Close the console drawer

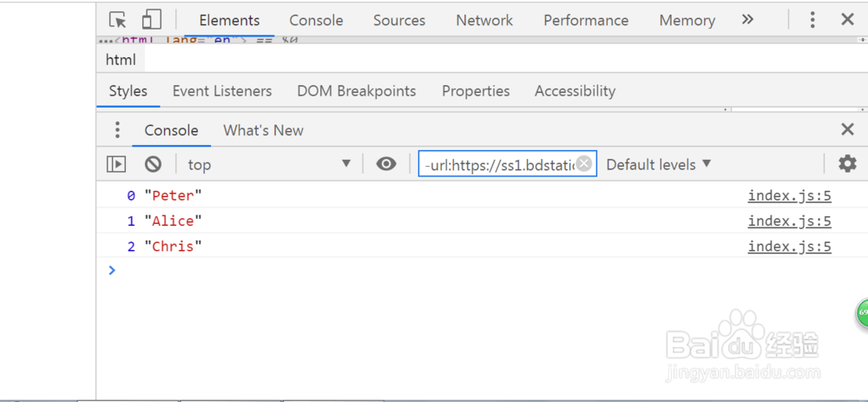(847, 130)
